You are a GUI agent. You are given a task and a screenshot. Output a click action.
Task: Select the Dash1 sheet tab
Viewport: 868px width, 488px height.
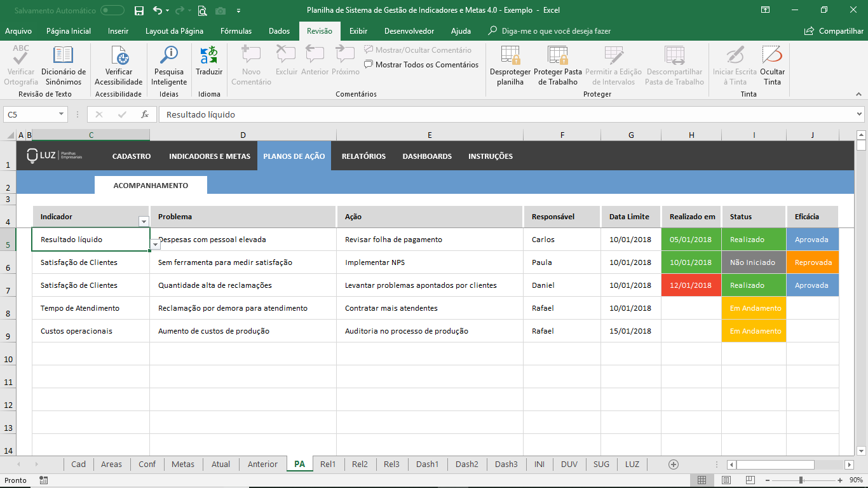[x=427, y=464]
